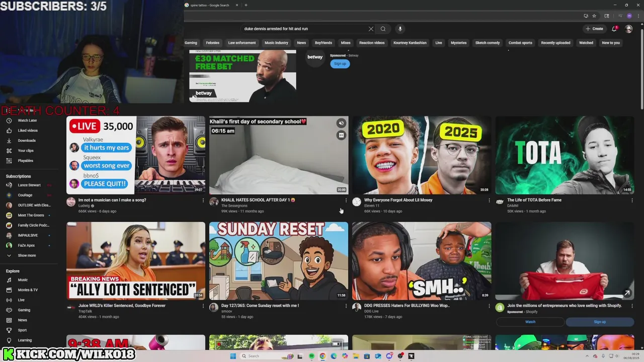
Task: Select the Kourtney Kardashian chip
Action: click(410, 43)
